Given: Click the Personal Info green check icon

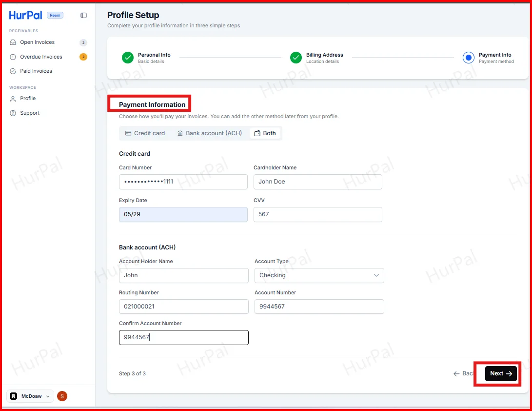Looking at the screenshot, I should [128, 58].
